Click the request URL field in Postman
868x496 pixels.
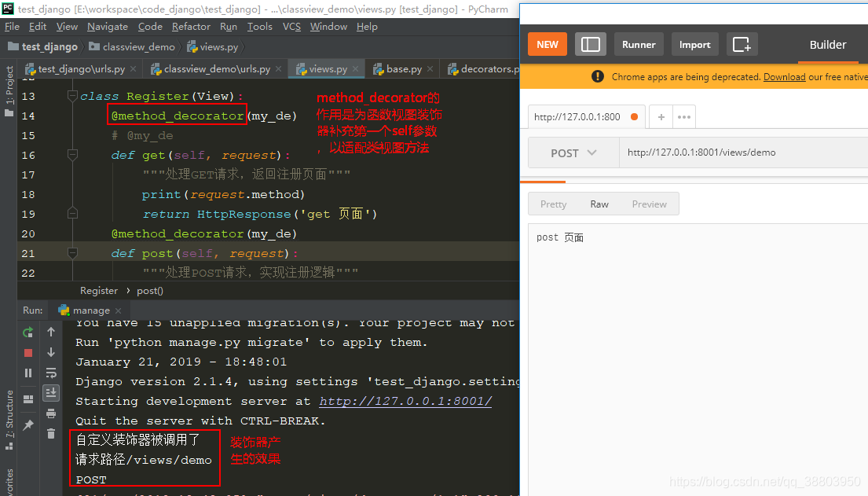pyautogui.click(x=743, y=152)
